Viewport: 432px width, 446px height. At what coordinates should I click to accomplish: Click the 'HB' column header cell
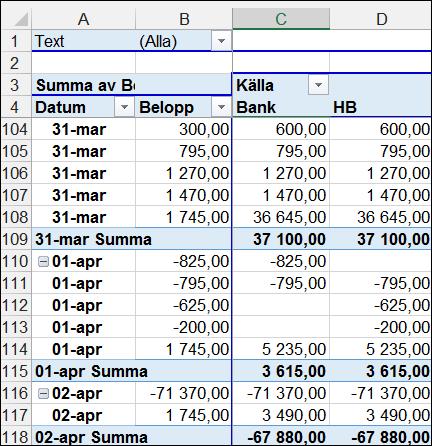click(380, 107)
